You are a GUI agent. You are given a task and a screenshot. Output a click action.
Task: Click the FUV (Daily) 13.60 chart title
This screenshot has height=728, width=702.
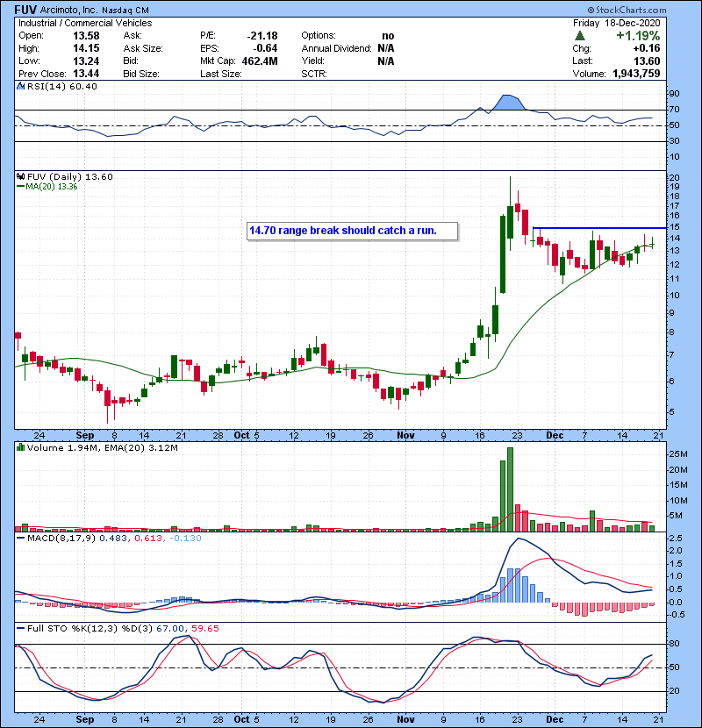pyautogui.click(x=69, y=176)
